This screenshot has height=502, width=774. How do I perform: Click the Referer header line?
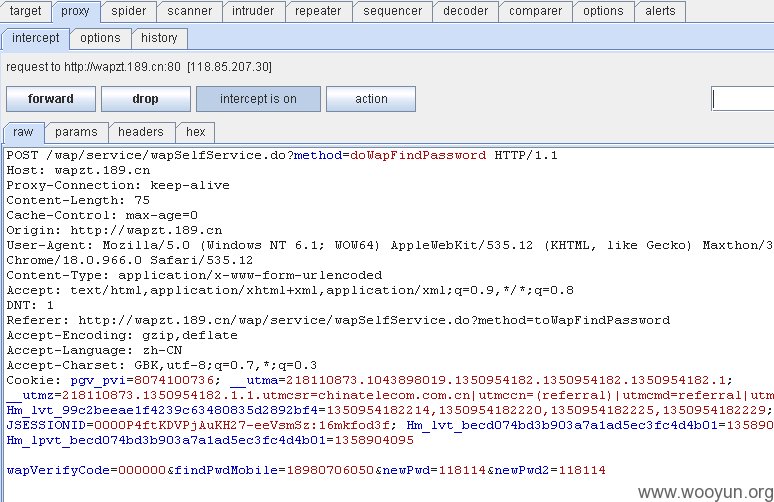(338, 320)
